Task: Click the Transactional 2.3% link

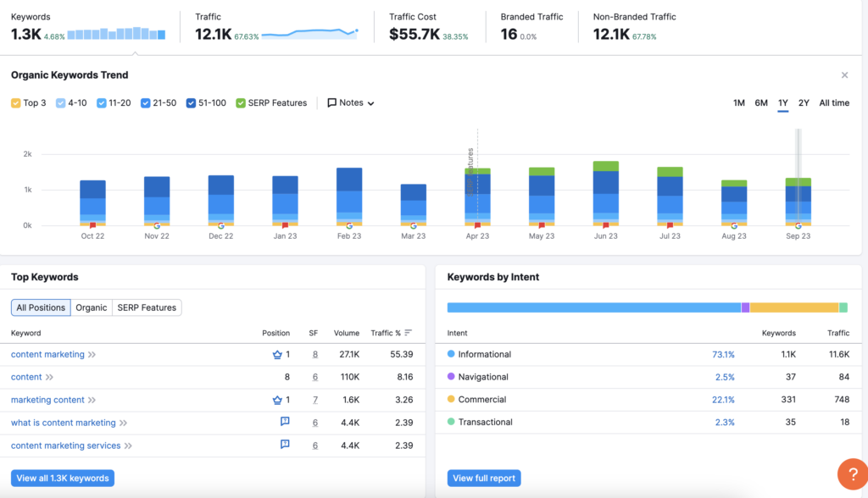Action: 725,423
